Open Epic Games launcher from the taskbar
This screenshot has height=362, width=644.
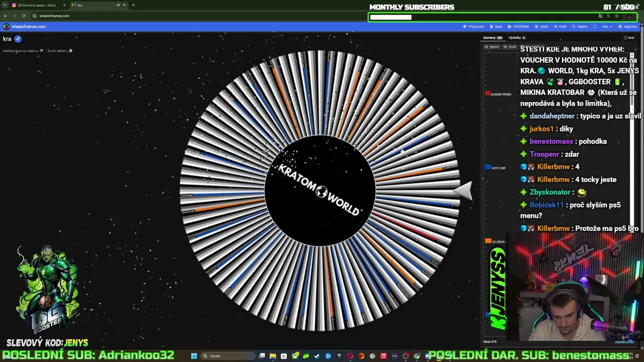click(x=339, y=356)
